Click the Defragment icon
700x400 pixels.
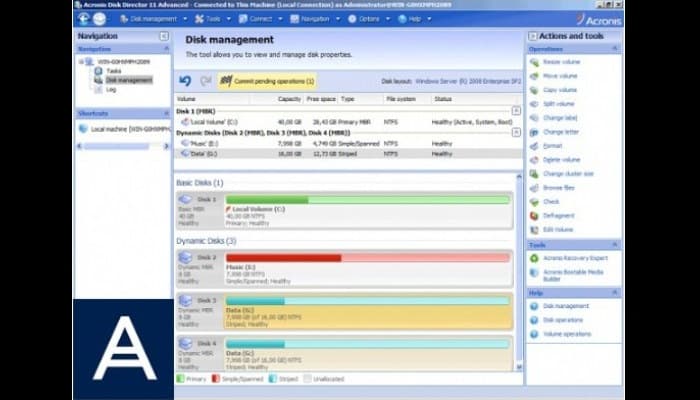[534, 216]
